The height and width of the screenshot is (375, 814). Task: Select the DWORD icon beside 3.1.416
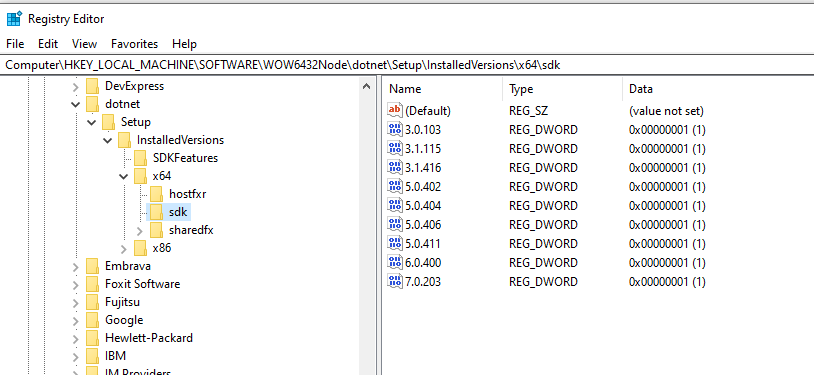(395, 167)
